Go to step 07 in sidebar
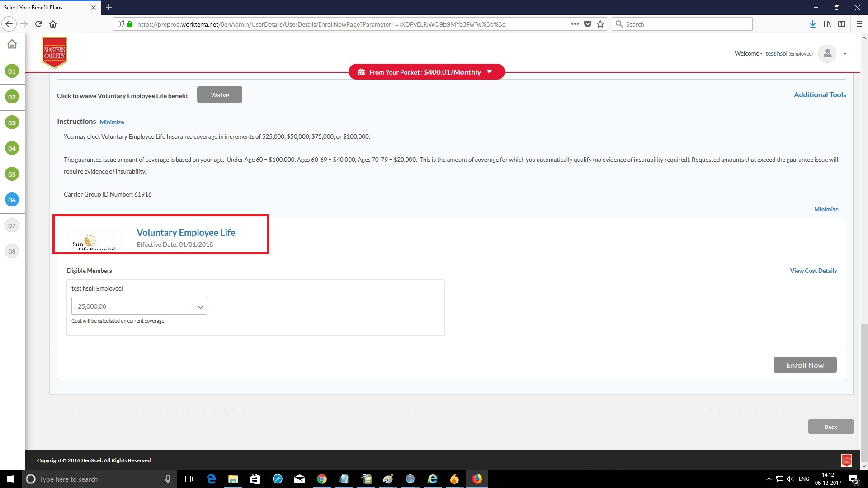Image resolution: width=868 pixels, height=488 pixels. [x=12, y=225]
